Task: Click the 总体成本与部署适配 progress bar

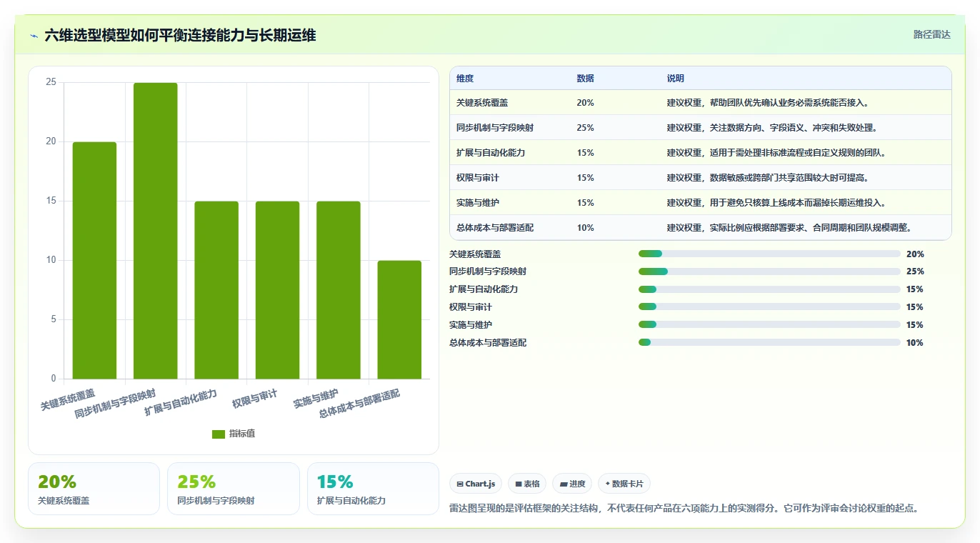Action: pyautogui.click(x=769, y=342)
